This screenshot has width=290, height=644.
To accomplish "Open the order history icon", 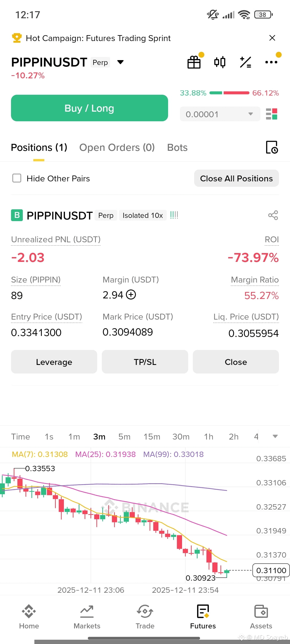I will (272, 147).
